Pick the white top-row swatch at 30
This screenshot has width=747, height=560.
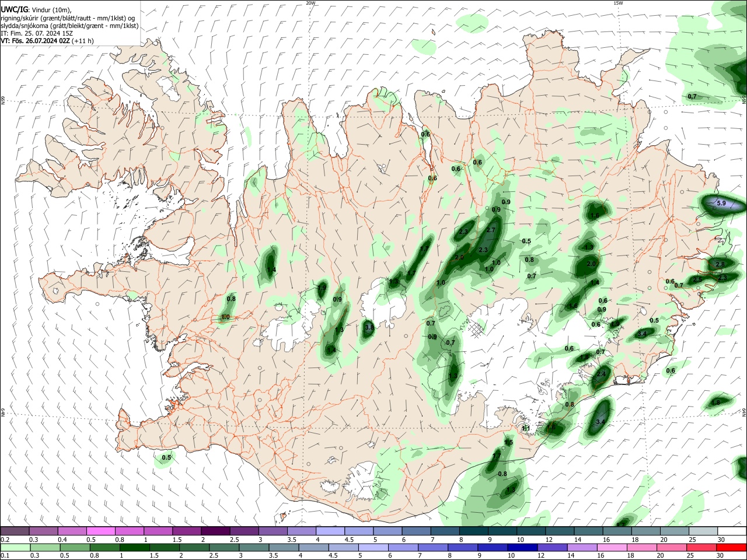[732, 531]
